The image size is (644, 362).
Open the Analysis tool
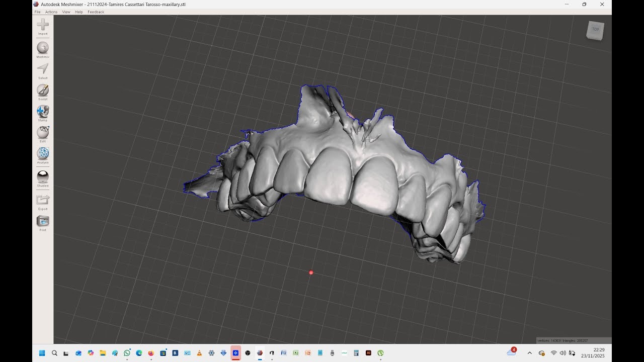[x=43, y=155]
